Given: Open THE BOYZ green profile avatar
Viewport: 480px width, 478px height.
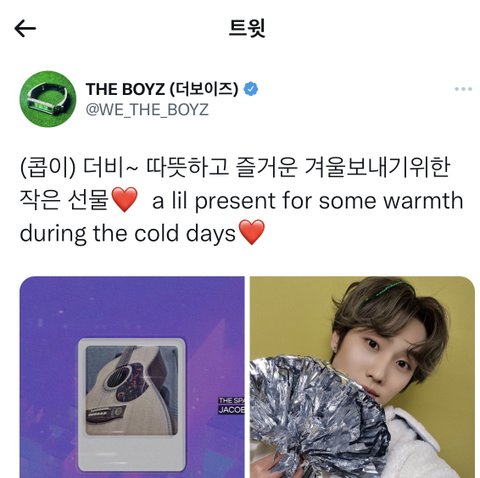Looking at the screenshot, I should [48, 99].
